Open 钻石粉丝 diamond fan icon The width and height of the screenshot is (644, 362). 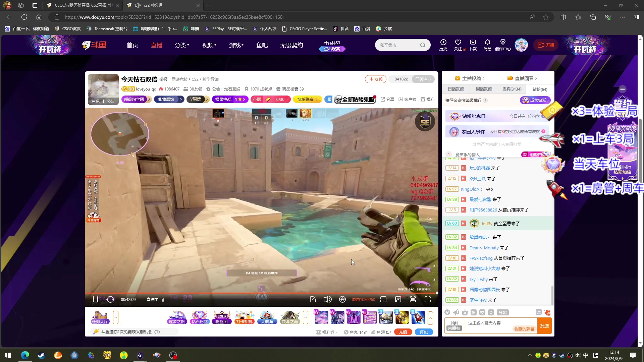pyautogui.click(x=200, y=317)
